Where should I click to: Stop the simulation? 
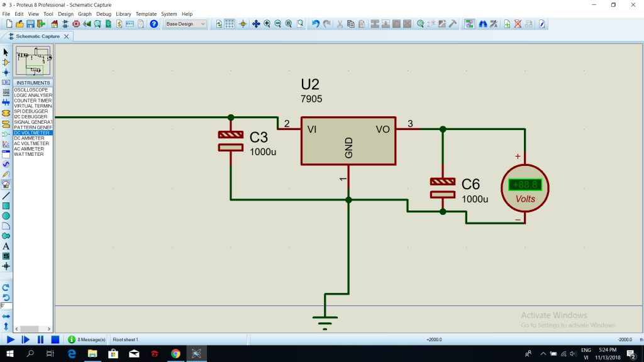click(x=55, y=339)
